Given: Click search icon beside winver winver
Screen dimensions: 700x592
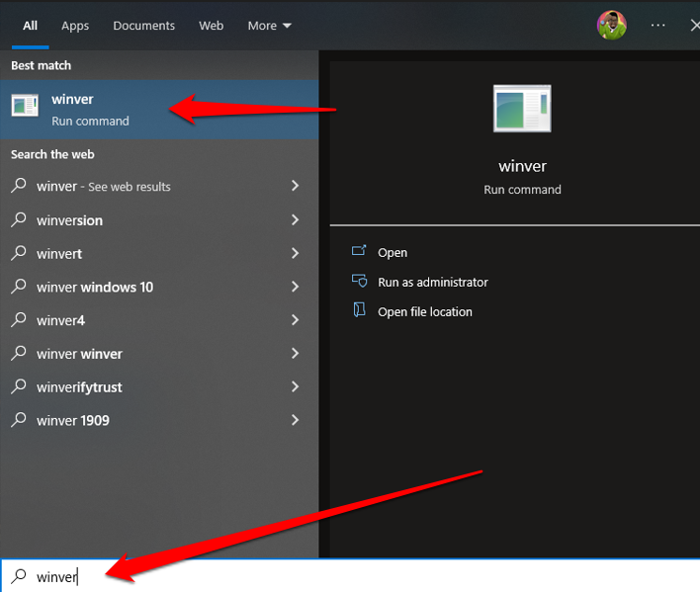Looking at the screenshot, I should tap(19, 353).
